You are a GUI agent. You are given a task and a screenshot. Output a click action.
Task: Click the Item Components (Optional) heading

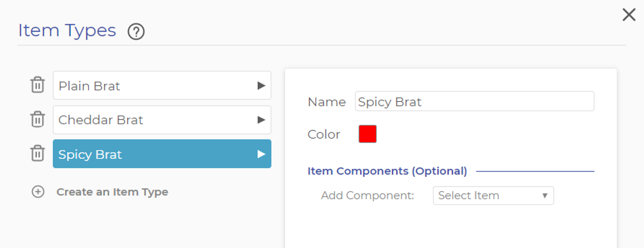point(387,171)
